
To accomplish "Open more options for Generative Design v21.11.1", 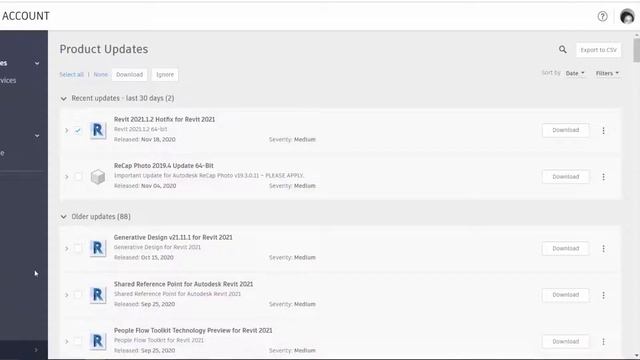I will pos(603,249).
